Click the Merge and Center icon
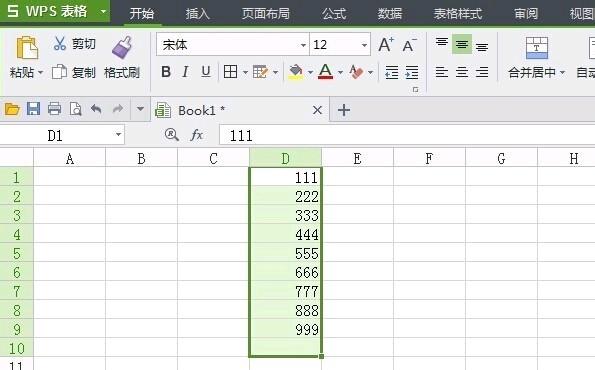 click(x=537, y=48)
